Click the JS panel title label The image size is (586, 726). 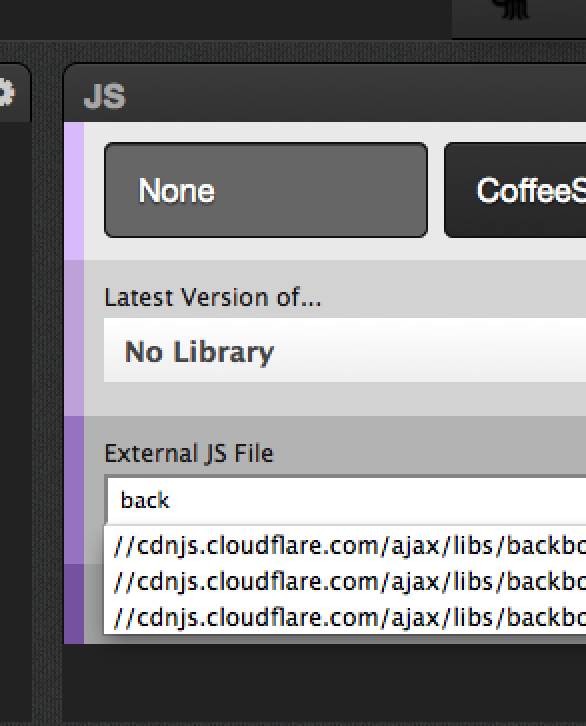pos(105,96)
